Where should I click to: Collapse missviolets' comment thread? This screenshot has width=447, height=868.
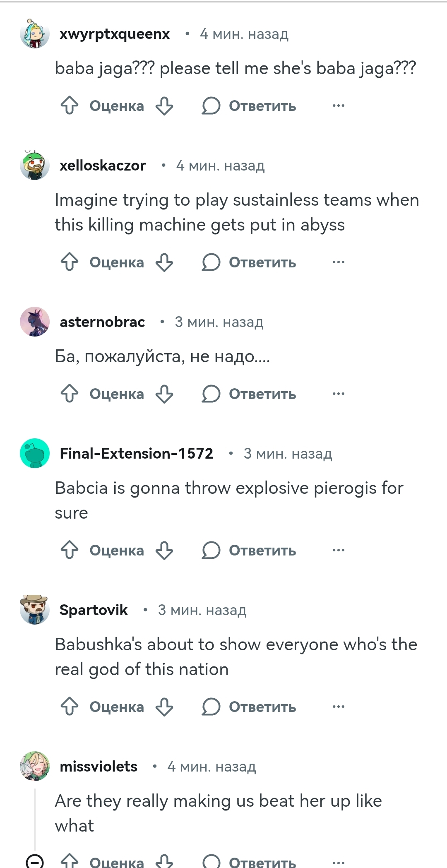click(x=35, y=861)
